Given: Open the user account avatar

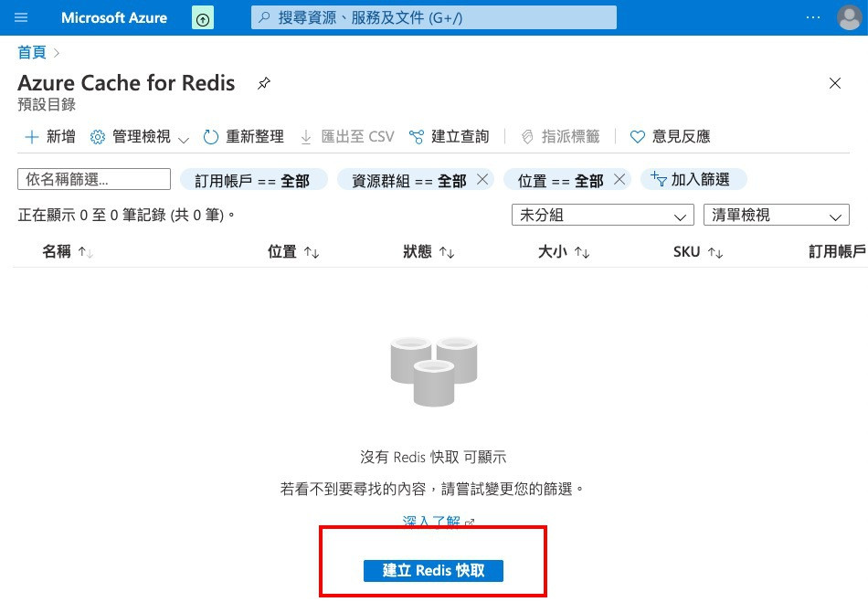Looking at the screenshot, I should (x=849, y=17).
